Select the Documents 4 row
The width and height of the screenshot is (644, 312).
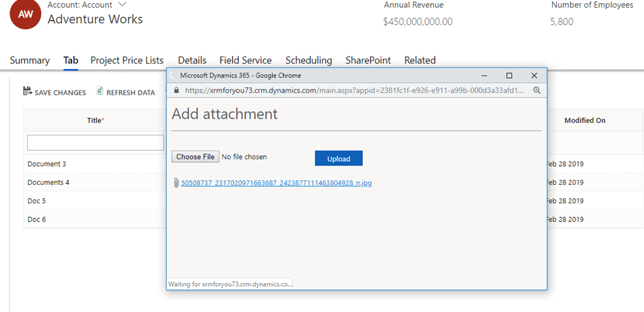[x=96, y=182]
